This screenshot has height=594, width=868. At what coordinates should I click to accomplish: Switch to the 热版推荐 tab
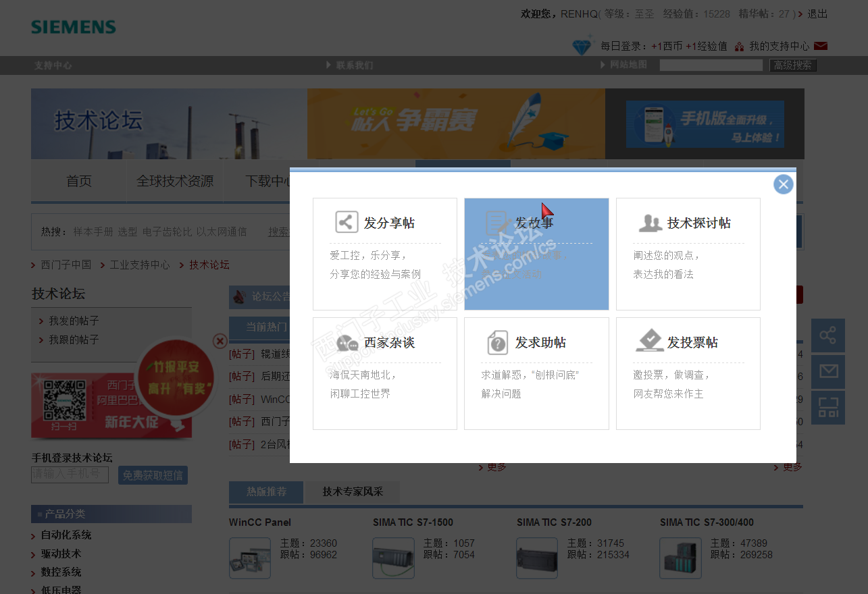click(266, 492)
